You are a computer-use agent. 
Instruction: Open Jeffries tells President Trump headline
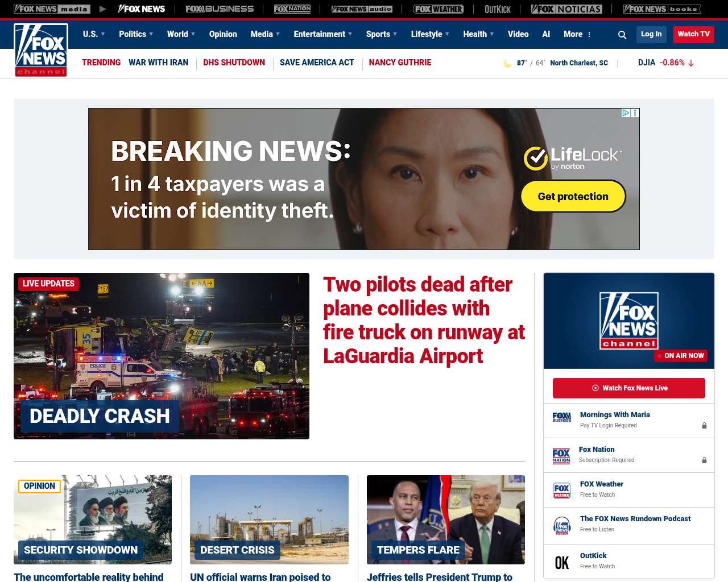click(440, 576)
